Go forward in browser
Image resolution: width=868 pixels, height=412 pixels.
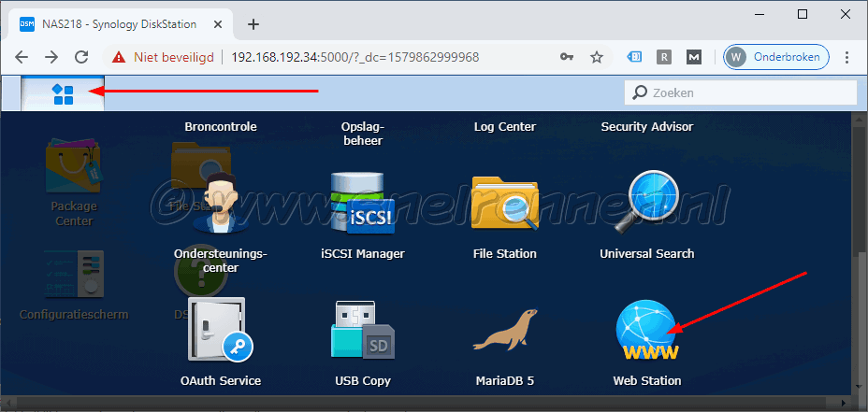pyautogui.click(x=51, y=57)
